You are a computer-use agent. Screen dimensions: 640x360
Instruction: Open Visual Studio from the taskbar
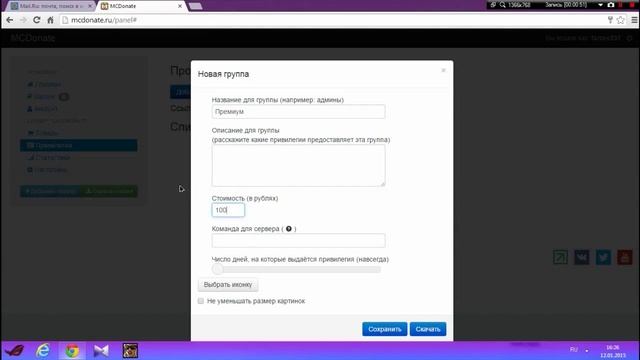[x=101, y=351]
